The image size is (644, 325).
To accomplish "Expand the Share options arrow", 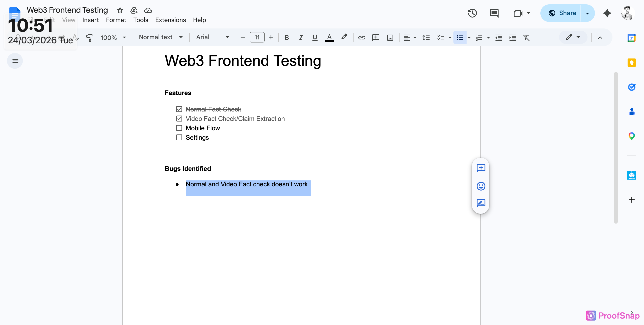I will coord(587,13).
